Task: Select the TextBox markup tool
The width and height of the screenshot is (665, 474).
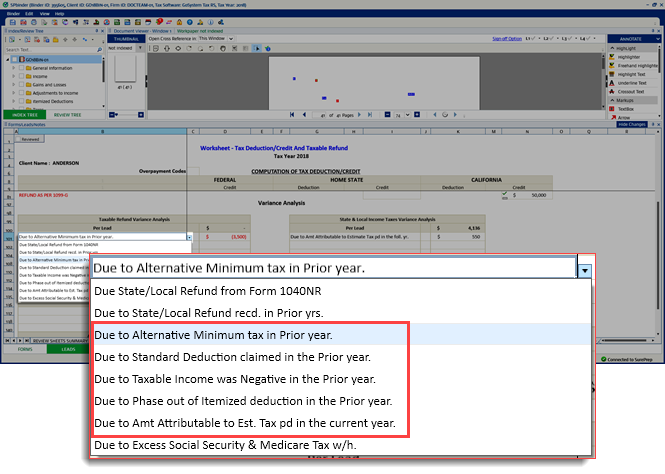Action: (625, 108)
